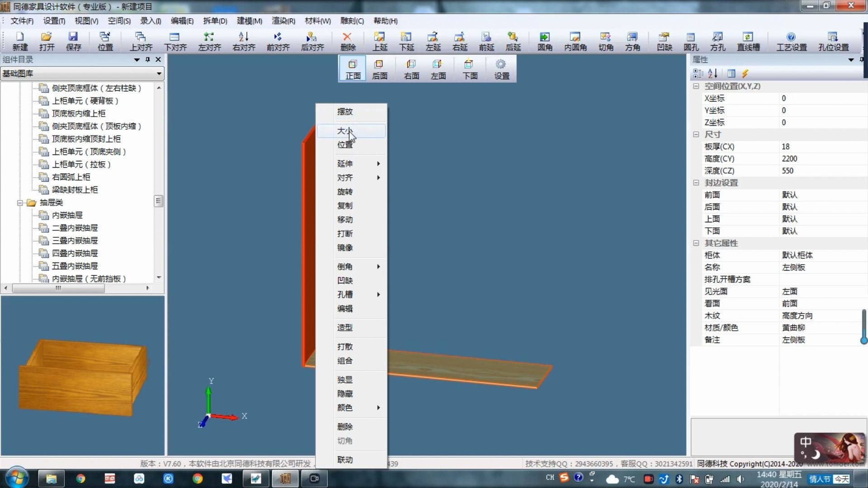Viewport: 868px width, 488px height.
Task: Select 镜像 from context menu
Action: (x=345, y=247)
